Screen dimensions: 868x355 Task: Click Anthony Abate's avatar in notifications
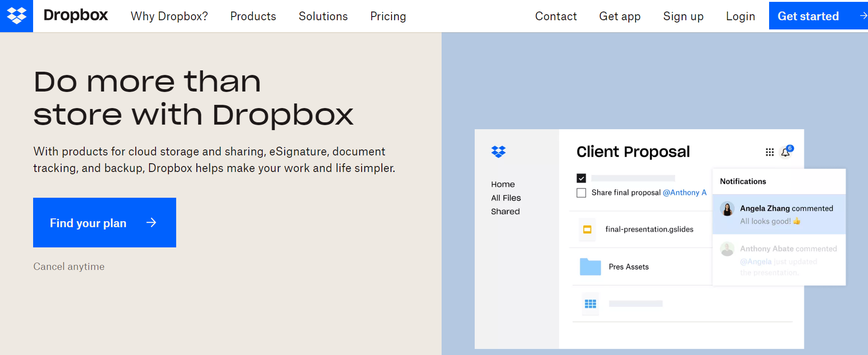(x=727, y=249)
